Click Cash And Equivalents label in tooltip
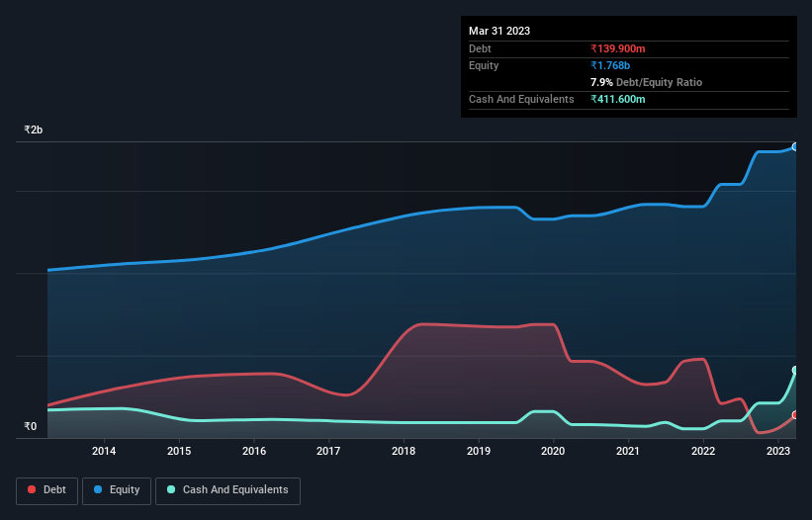The height and width of the screenshot is (520, 812). (521, 99)
